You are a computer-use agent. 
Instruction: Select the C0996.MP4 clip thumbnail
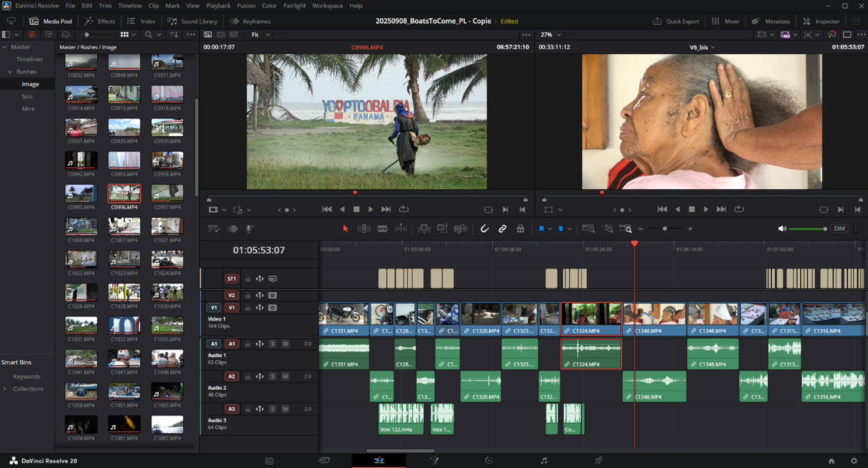coord(124,194)
